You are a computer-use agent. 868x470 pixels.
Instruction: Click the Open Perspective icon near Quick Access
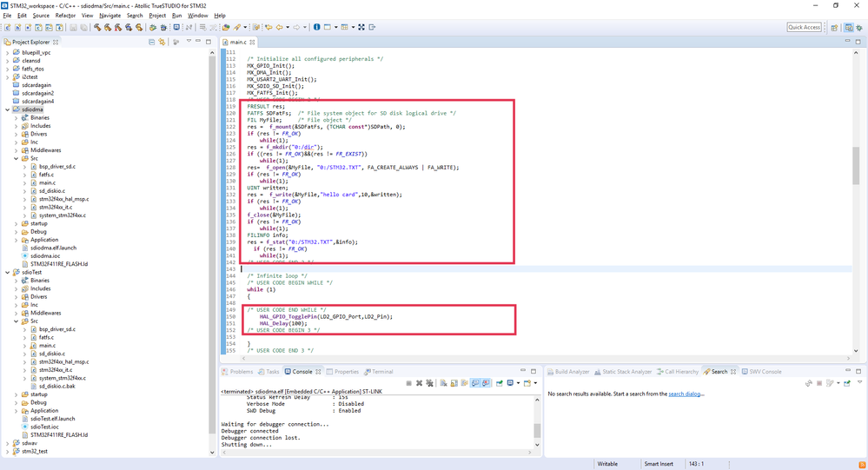(x=834, y=27)
